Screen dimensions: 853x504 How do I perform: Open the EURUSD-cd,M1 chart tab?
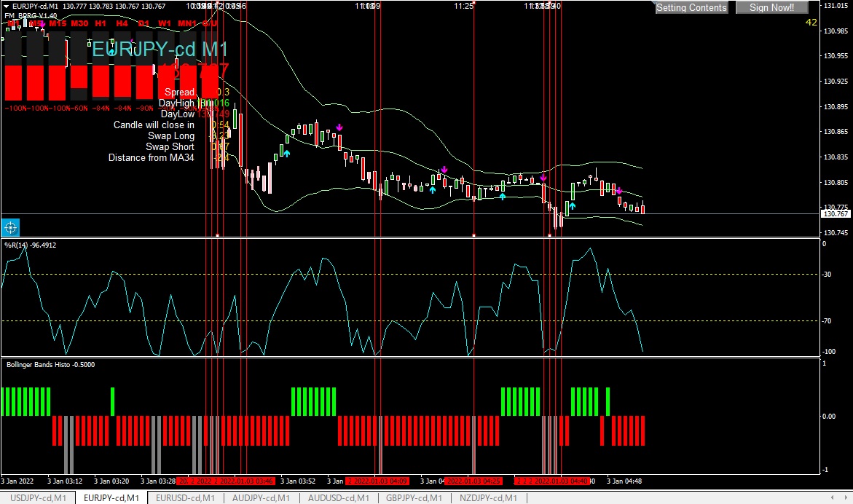tap(185, 497)
